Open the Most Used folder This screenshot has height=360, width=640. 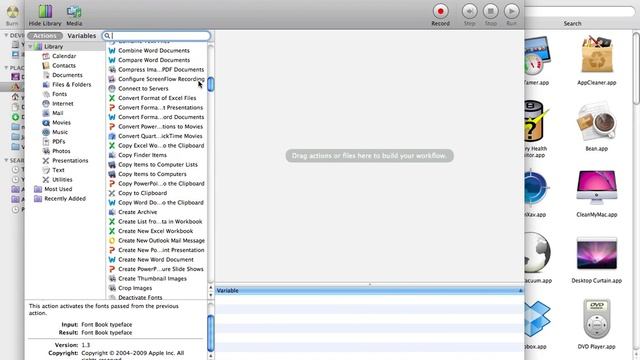coord(58,189)
